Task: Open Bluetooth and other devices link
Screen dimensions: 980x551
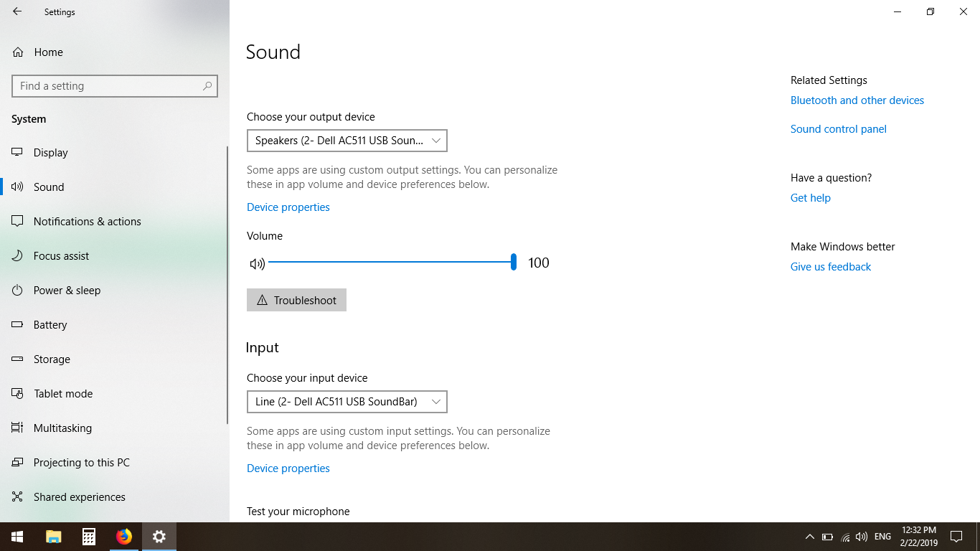Action: 857,100
